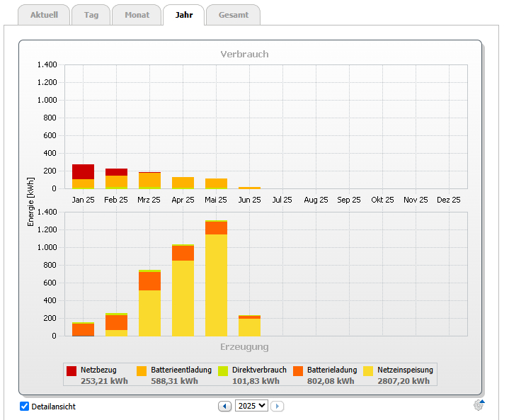Click the Batterieentladung legend color box
This screenshot has width=509, height=420.
pyautogui.click(x=142, y=370)
